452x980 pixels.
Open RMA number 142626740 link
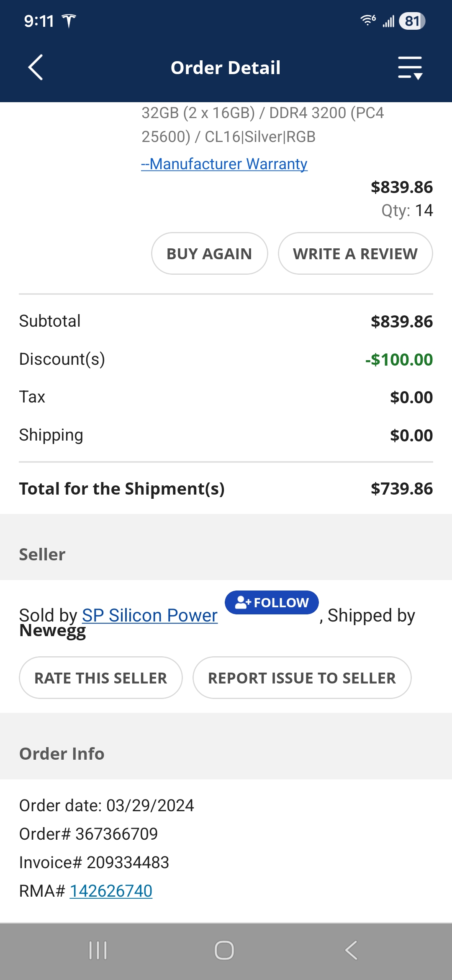point(111,891)
